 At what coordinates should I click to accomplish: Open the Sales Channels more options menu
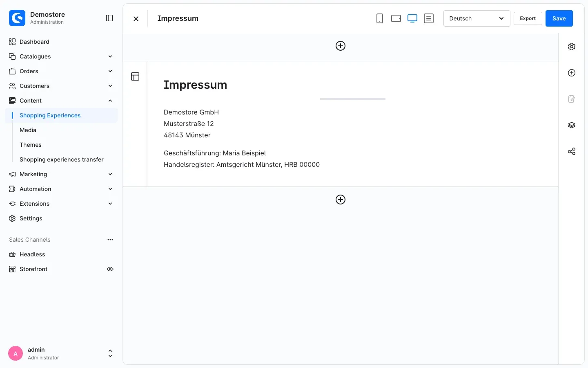coord(110,240)
